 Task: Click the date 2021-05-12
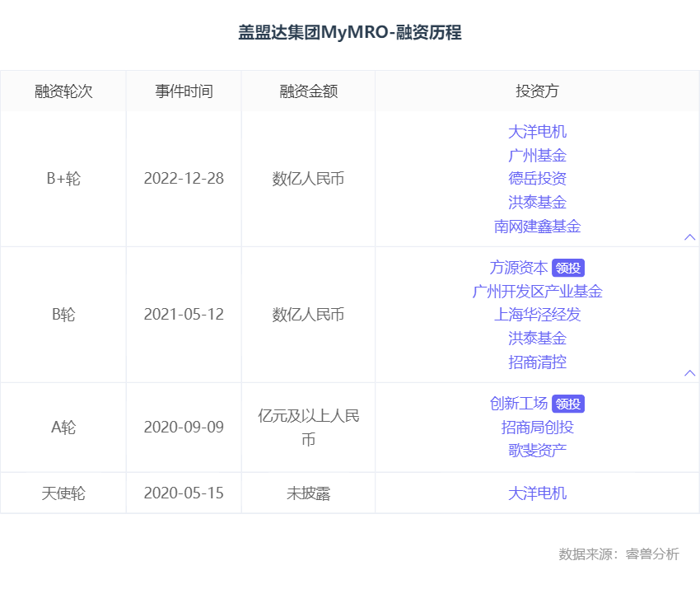184,315
